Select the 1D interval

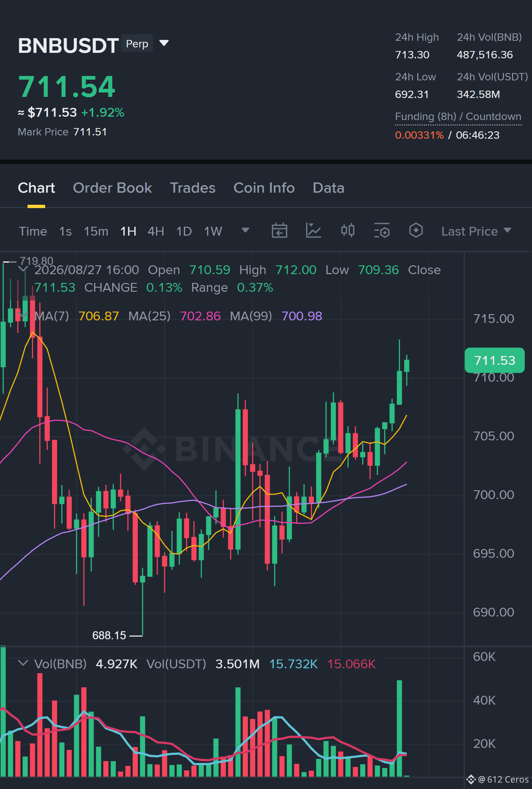tap(184, 231)
